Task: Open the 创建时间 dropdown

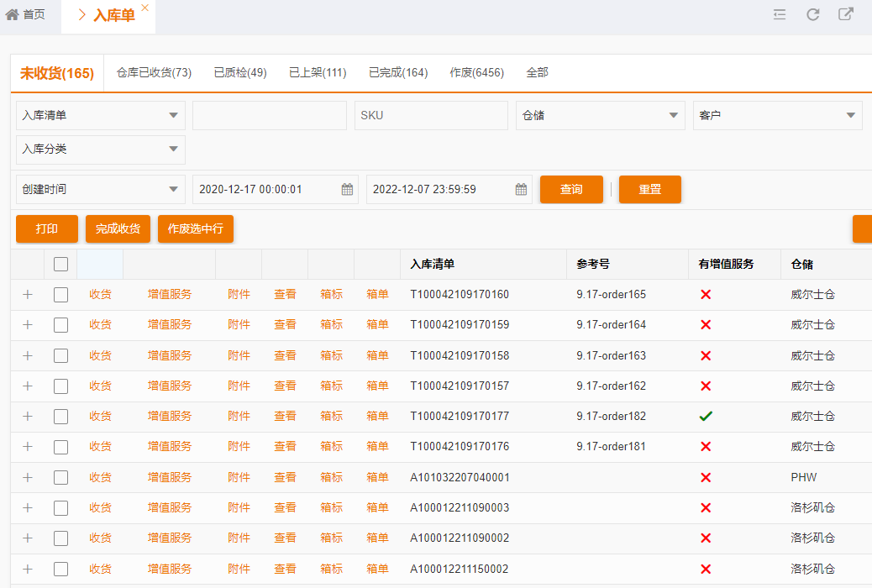Action: pos(101,189)
